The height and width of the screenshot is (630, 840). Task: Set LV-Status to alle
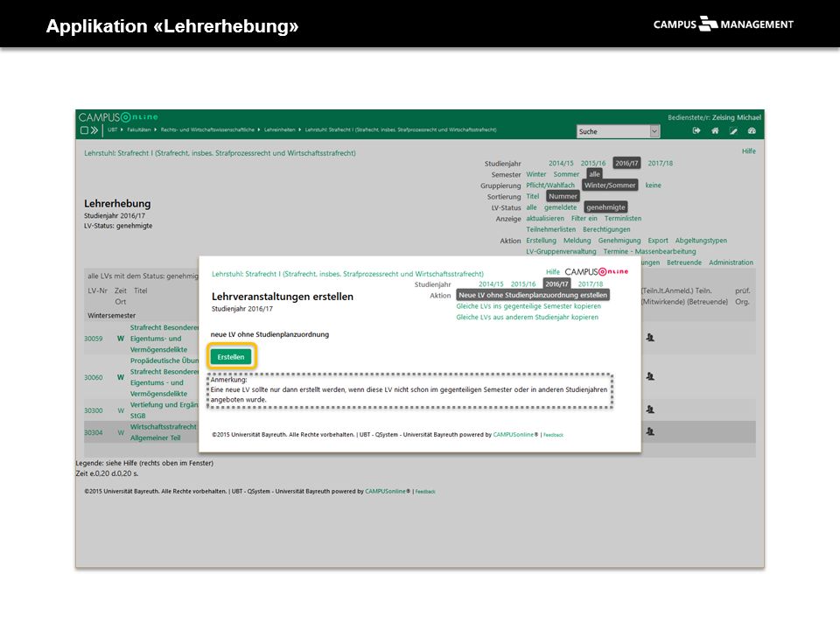click(x=531, y=207)
